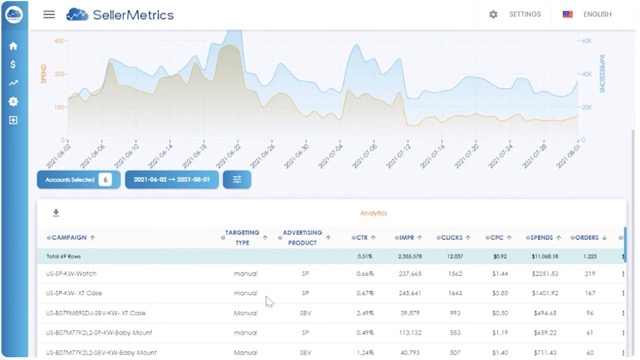
Task: Click the 2021-06-22 label on chart axis
Action: click(x=230, y=156)
